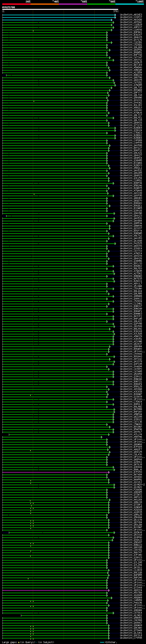
Task: Open hit UniRef100_A8IKD6
Action: pos(131,20)
